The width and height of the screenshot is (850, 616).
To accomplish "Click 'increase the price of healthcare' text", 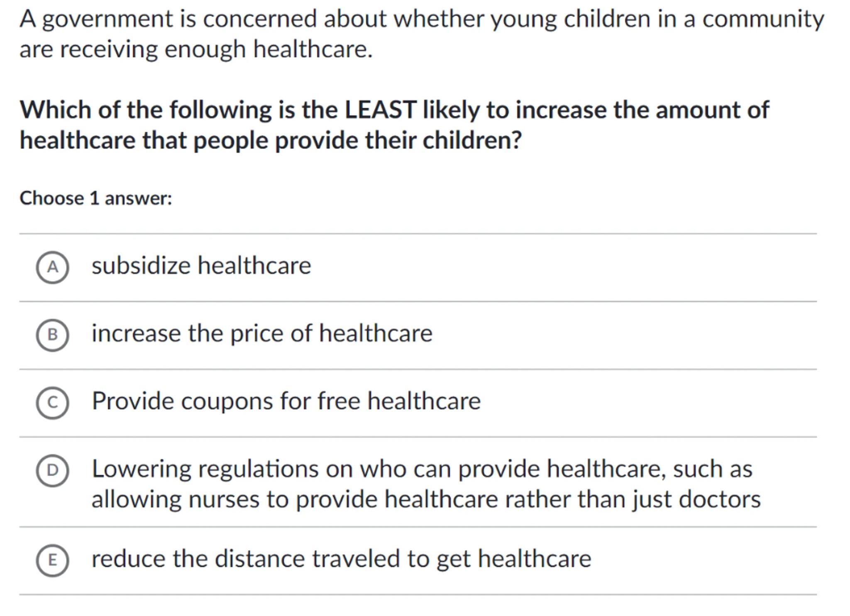I will pos(262,333).
